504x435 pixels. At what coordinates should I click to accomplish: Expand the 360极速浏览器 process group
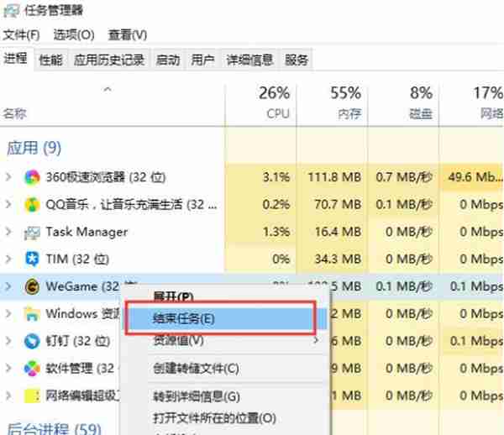tap(8, 177)
